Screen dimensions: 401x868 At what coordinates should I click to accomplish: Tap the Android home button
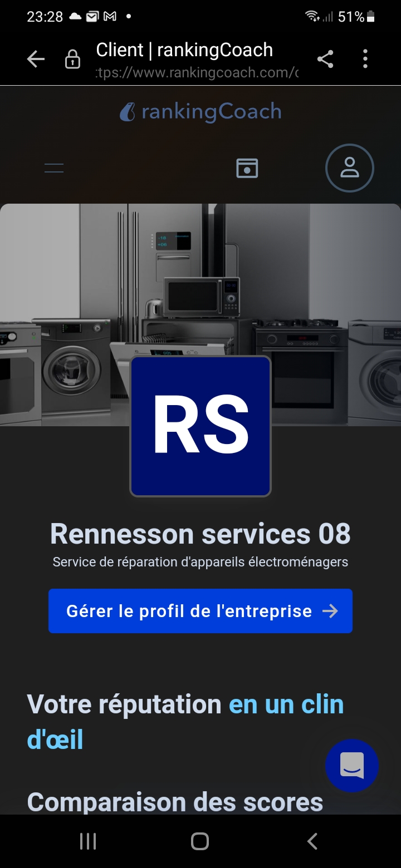200,841
